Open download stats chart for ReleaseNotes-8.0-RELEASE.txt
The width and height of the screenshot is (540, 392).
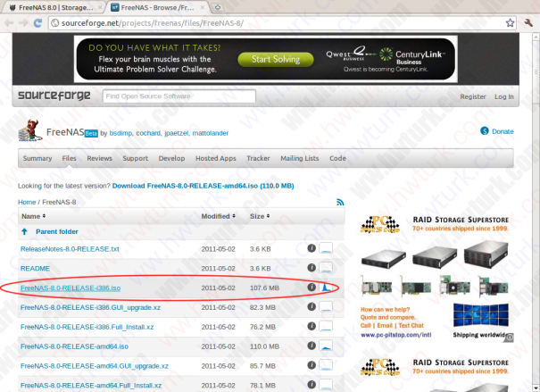[x=326, y=248]
